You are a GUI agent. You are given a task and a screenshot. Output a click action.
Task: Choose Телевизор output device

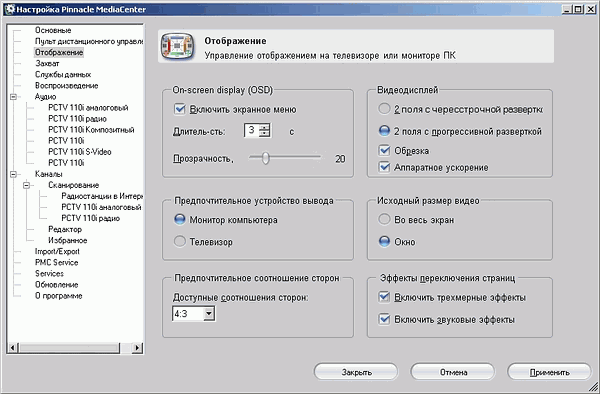tap(180, 241)
